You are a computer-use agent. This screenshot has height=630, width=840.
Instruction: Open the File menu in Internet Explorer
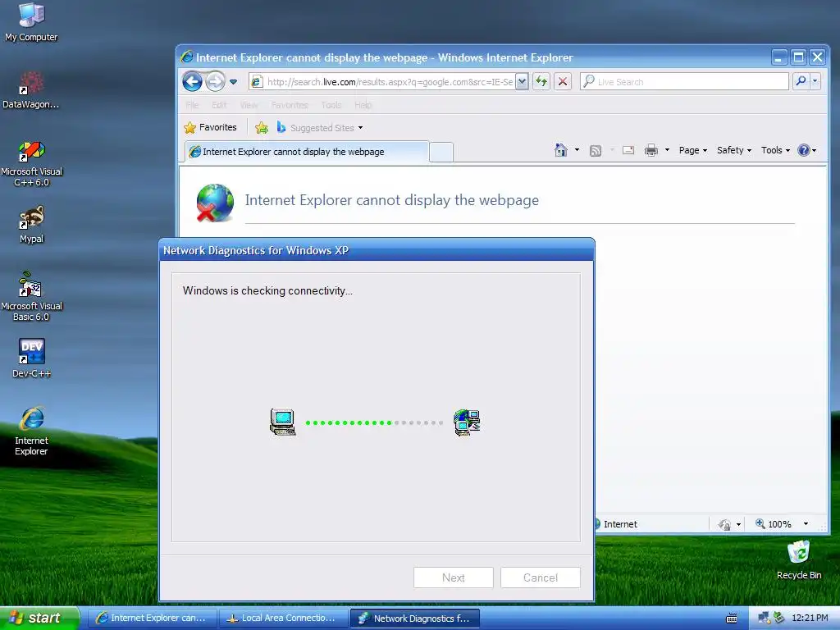pos(192,105)
